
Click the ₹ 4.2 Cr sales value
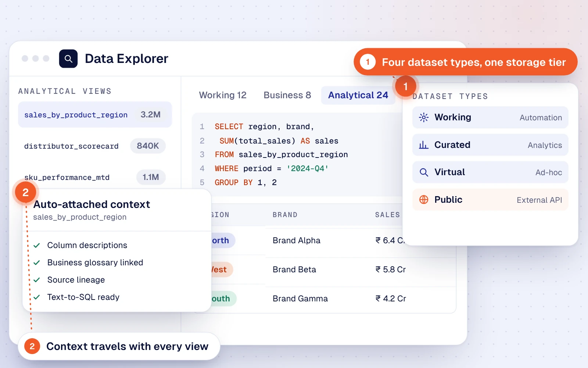tap(391, 299)
